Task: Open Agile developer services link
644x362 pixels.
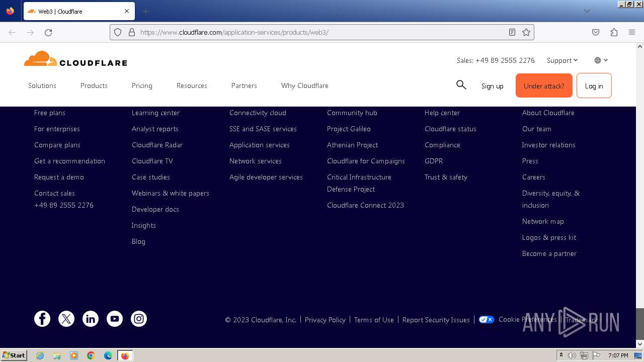Action: click(266, 177)
